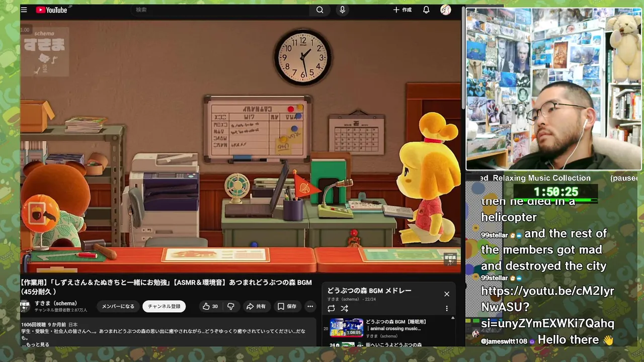The image size is (644, 362).
Task: Open the notifications bell
Action: [x=426, y=10]
